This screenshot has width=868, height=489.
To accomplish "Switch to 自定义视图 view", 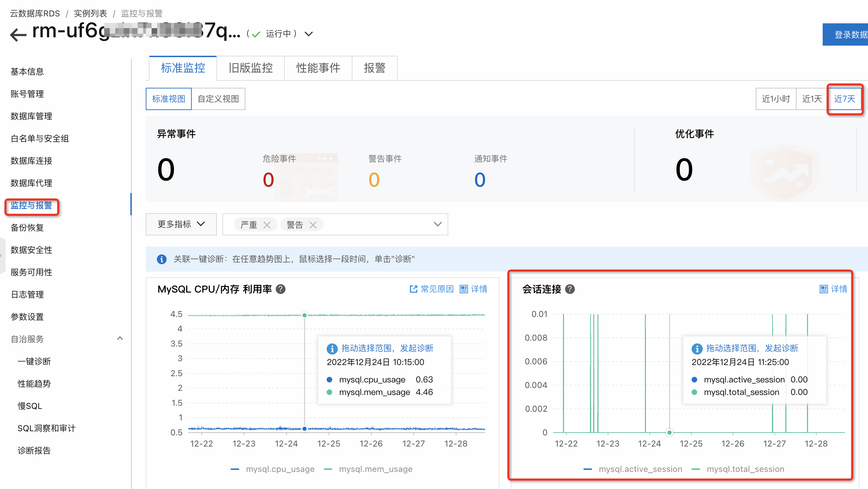I will tap(218, 99).
